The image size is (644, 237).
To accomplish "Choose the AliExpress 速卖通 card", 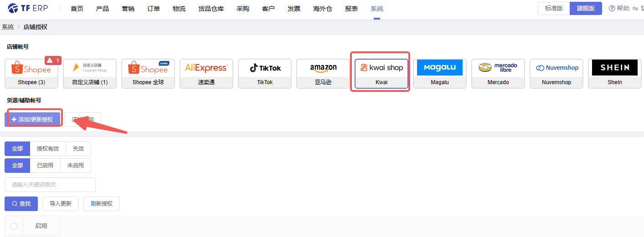I will pyautogui.click(x=206, y=74).
